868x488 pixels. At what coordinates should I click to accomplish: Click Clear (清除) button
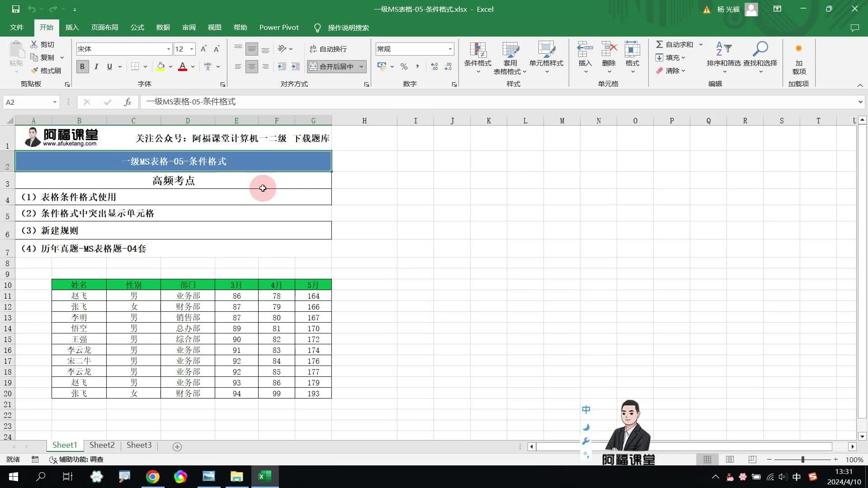(671, 70)
